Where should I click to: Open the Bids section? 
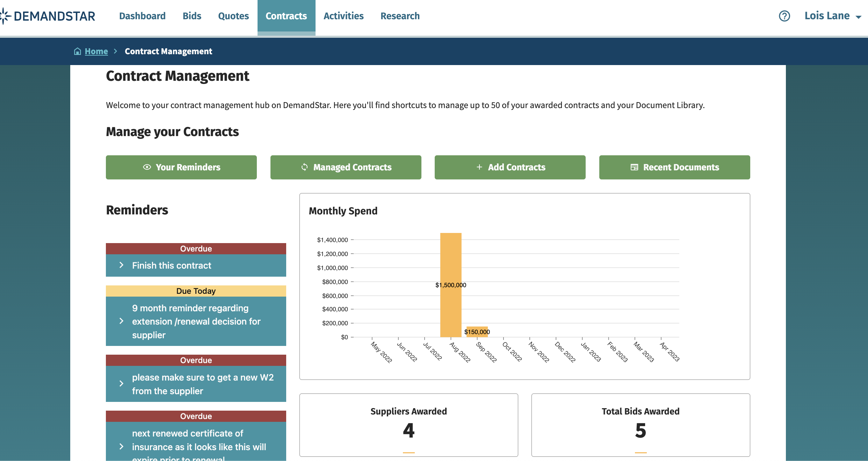[x=192, y=16]
